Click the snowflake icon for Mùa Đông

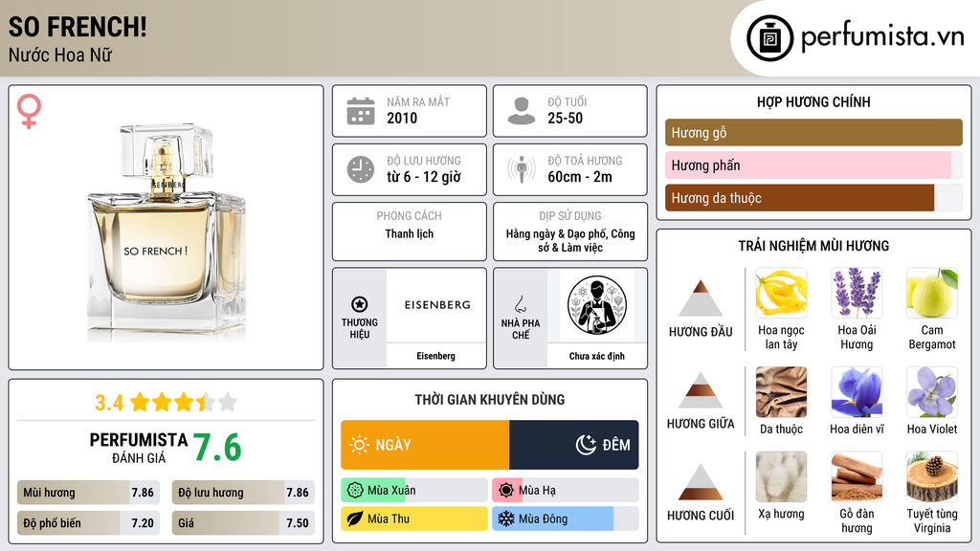(505, 518)
